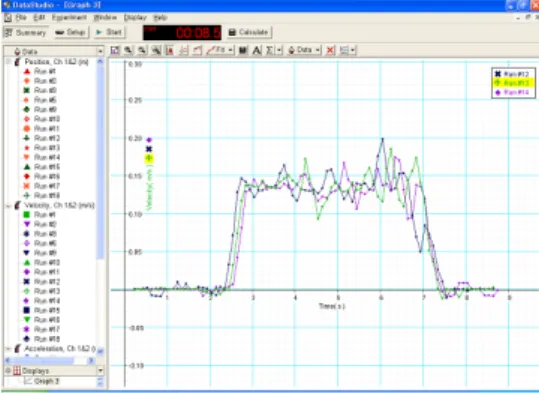This screenshot has height=393, width=539.
Task: Open the graph settings icon
Action: click(x=344, y=50)
